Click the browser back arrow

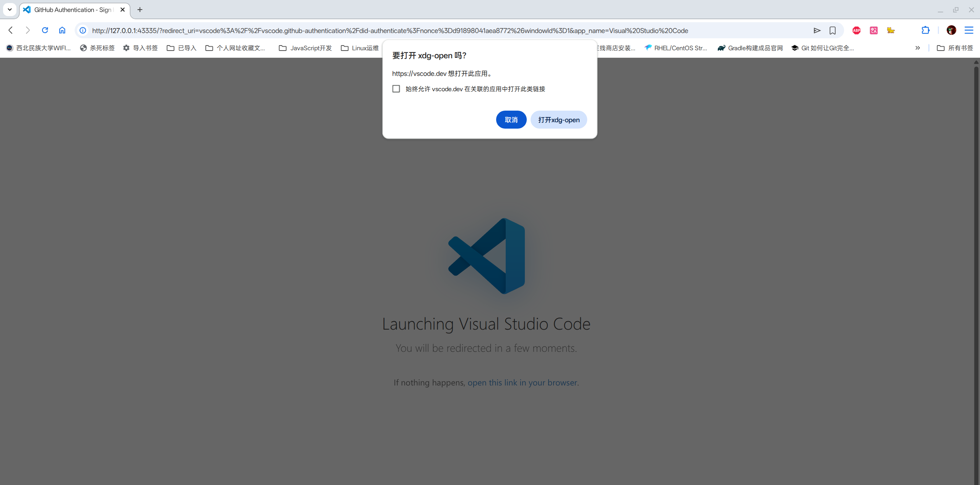coord(11,30)
